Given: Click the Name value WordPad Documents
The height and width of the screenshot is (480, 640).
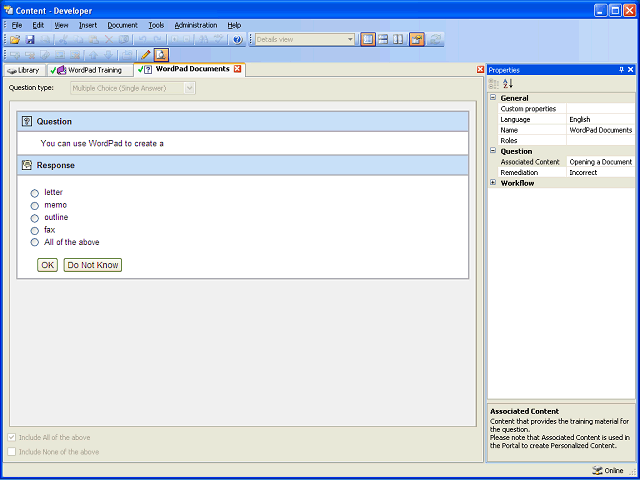Looking at the screenshot, I should pyautogui.click(x=600, y=130).
